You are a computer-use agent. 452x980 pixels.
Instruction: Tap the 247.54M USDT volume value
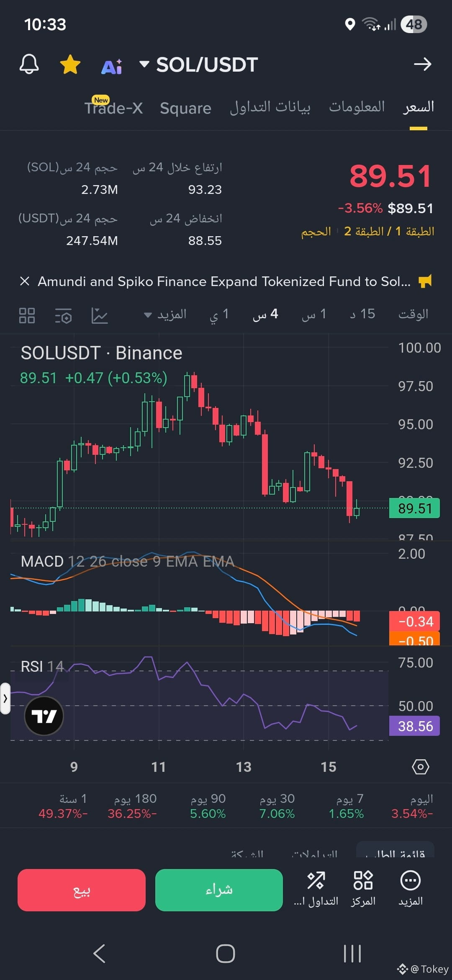92,240
